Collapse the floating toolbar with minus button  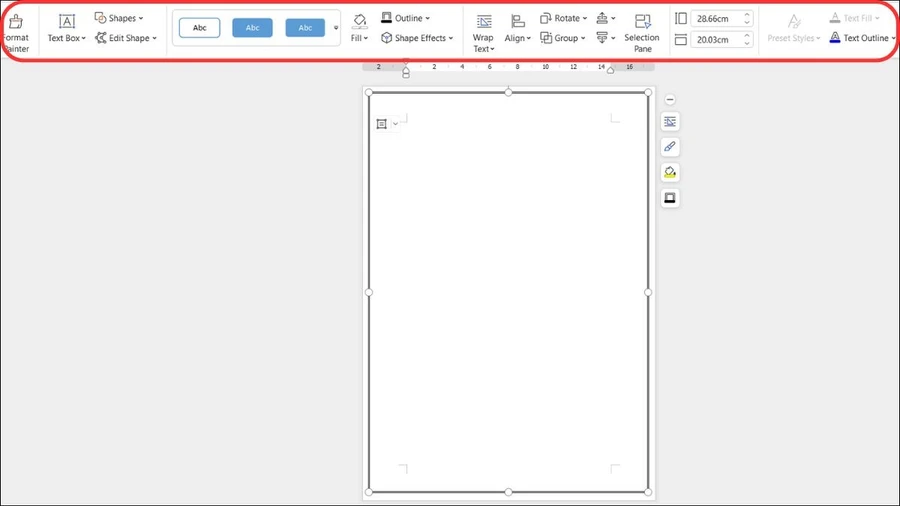[670, 99]
